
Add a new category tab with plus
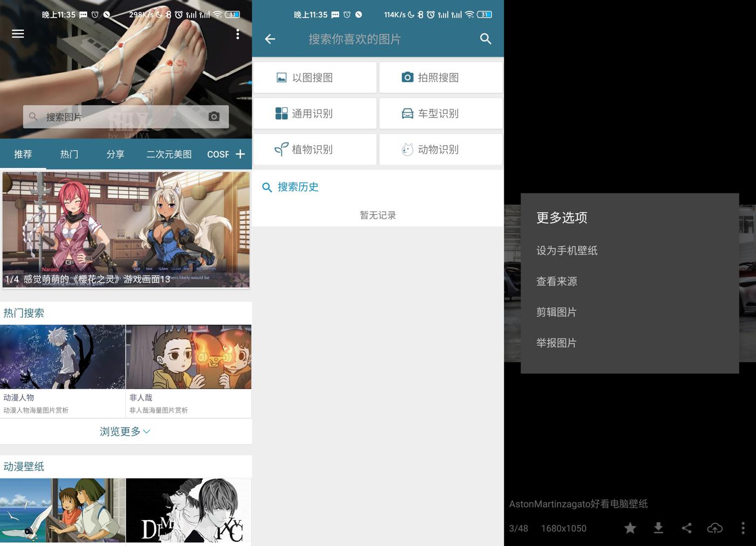click(x=241, y=154)
